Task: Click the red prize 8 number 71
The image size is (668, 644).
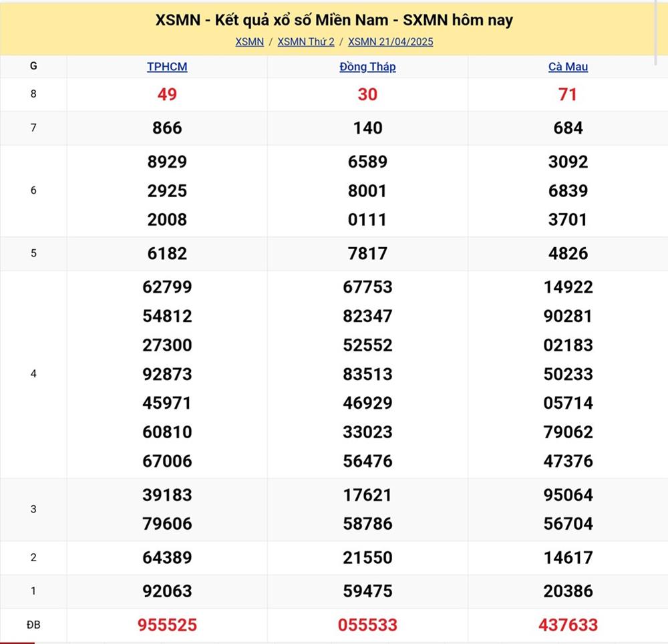Action: pos(568,95)
